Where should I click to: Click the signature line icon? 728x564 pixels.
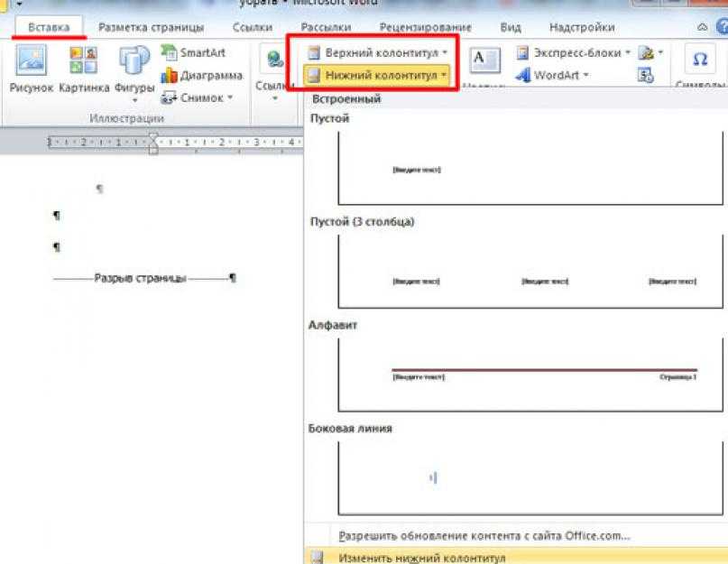646,52
